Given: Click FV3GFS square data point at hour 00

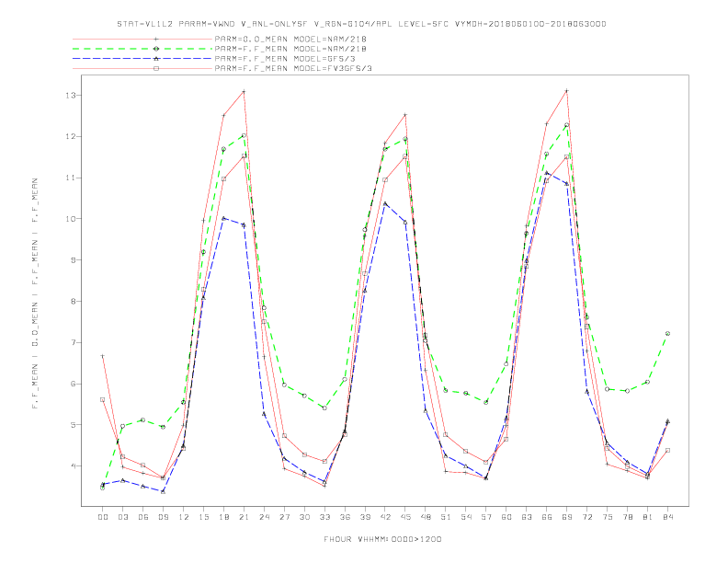Looking at the screenshot, I should [103, 399].
